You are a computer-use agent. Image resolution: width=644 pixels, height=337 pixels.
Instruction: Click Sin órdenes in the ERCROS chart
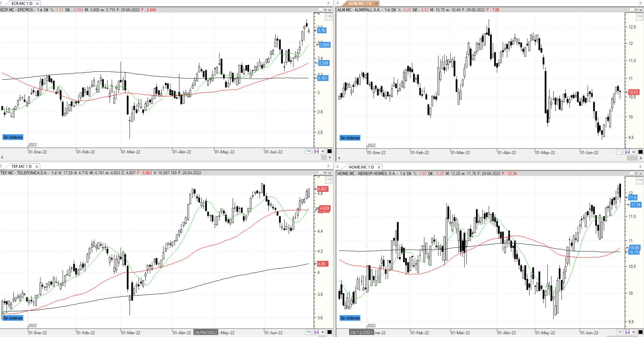coord(13,137)
